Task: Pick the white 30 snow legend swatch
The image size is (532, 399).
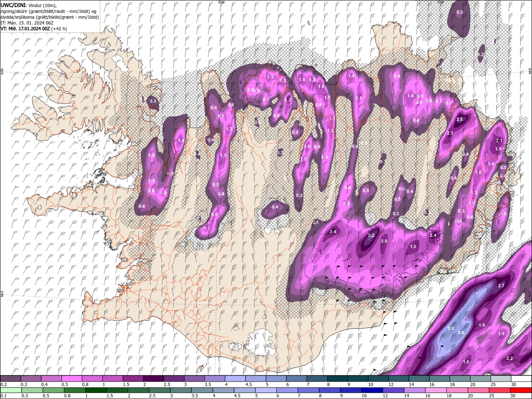Action: point(521,379)
